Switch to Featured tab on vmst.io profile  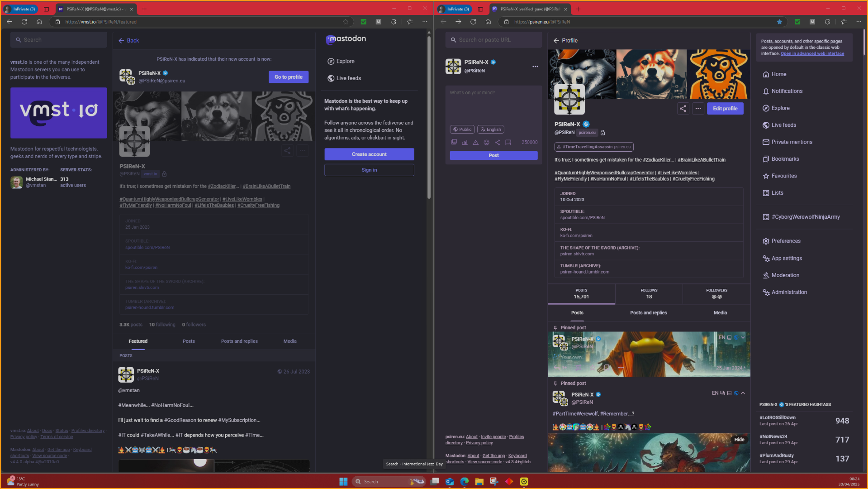tap(138, 341)
